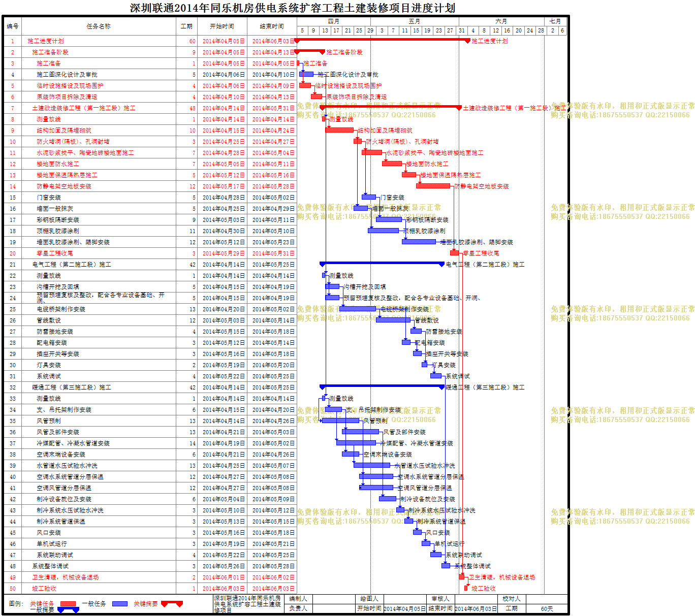695x616 pixels.
Task: Select 管线敷设 in the task name column
Action: pos(49,320)
